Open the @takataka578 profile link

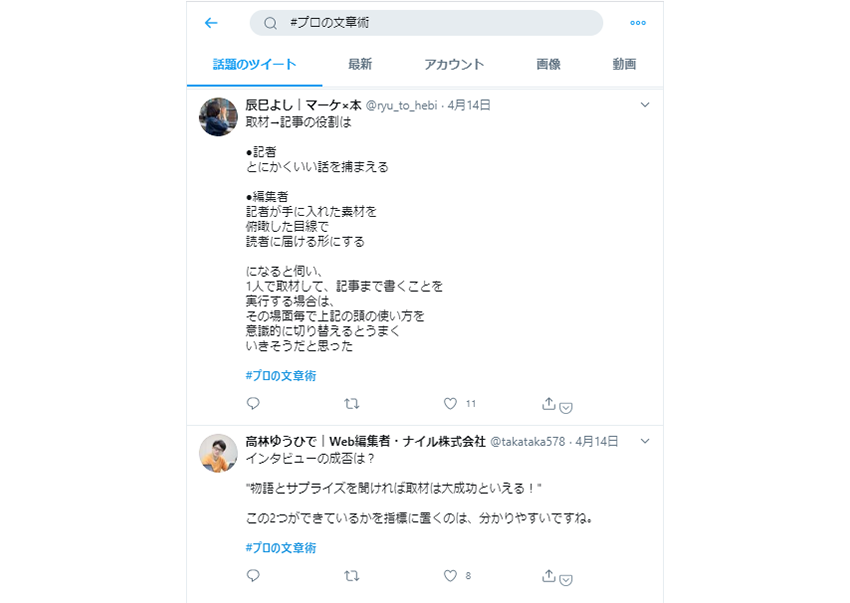tap(527, 441)
